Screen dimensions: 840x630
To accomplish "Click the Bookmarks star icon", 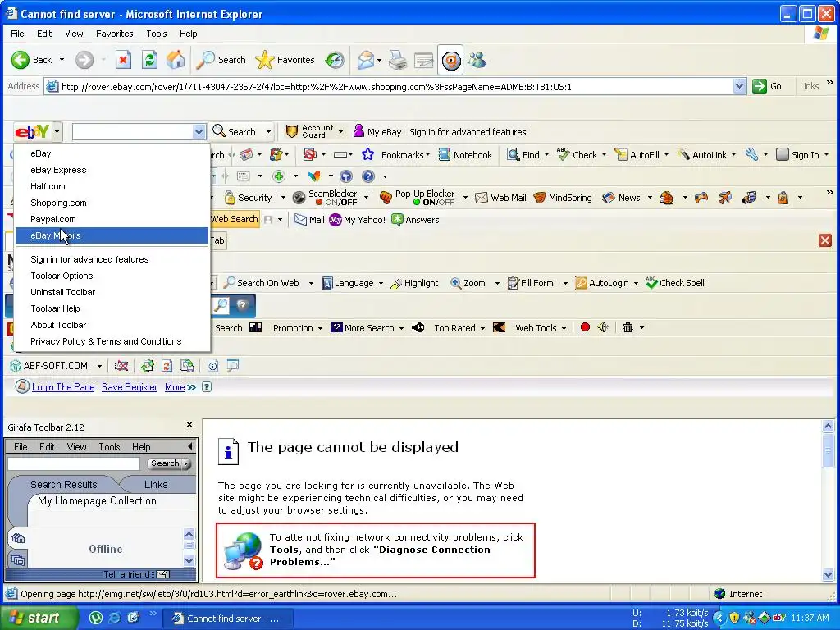I will [367, 155].
